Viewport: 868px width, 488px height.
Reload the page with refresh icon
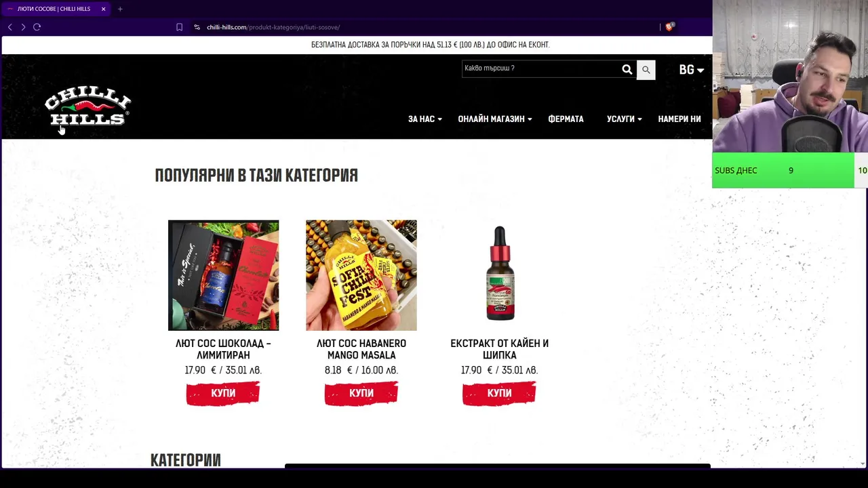(x=37, y=27)
